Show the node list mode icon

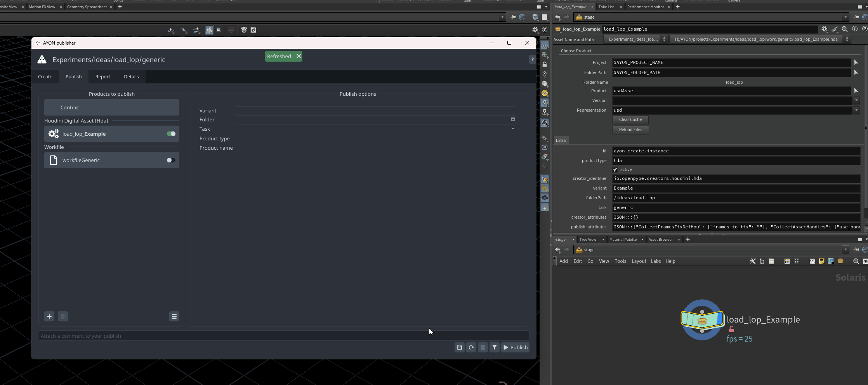click(771, 261)
